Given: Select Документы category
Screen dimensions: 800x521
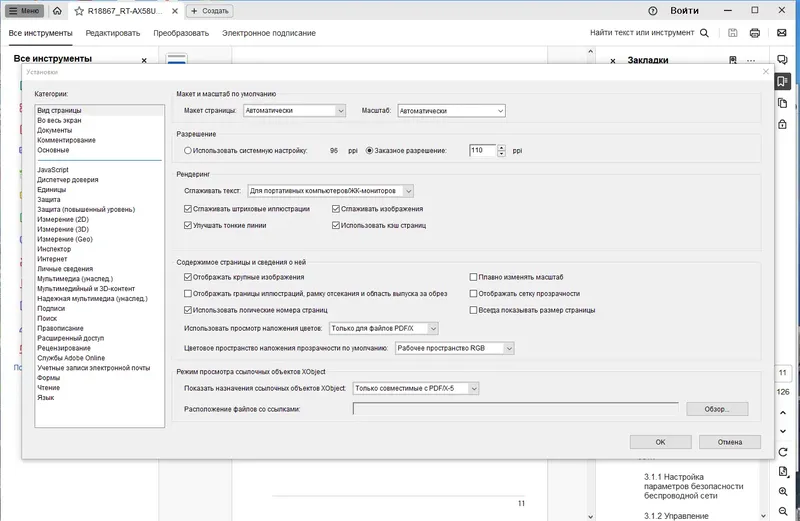Looking at the screenshot, I should pyautogui.click(x=55, y=130).
